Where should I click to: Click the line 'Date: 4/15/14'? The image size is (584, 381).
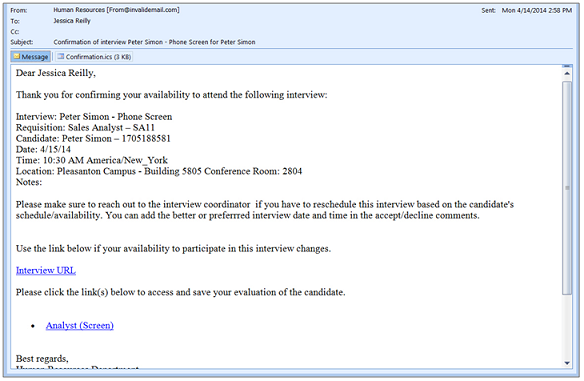[43, 149]
